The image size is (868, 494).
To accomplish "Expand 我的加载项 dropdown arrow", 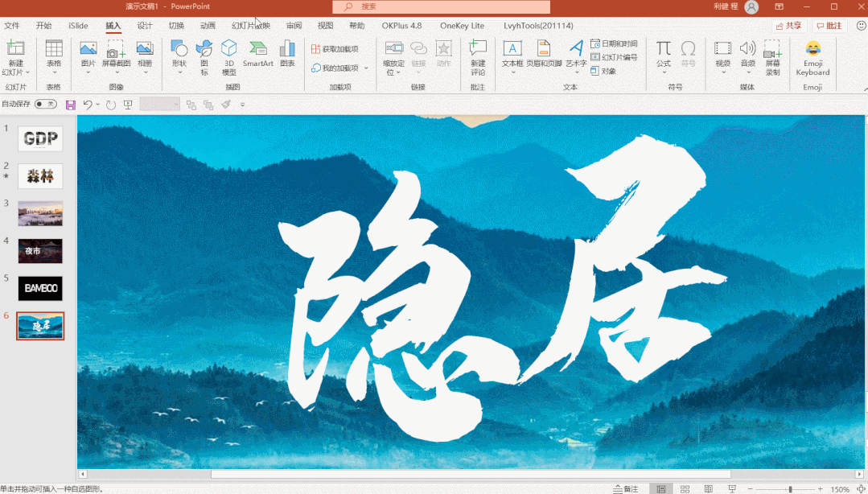I will [x=367, y=68].
